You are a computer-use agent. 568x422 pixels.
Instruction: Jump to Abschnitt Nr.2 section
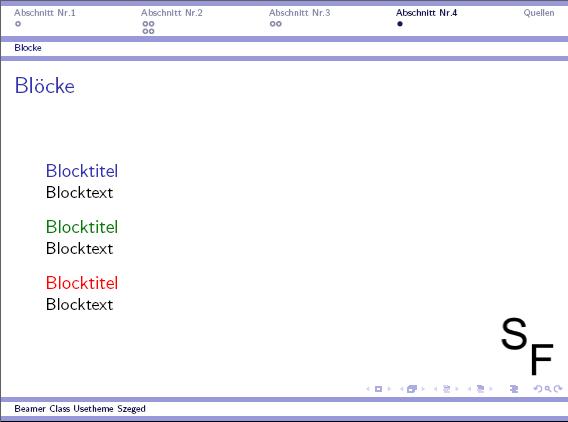(172, 13)
